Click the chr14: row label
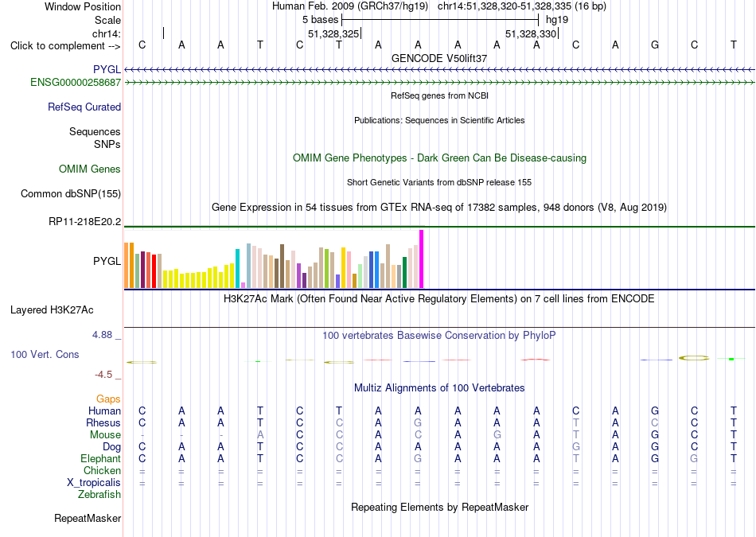This screenshot has width=756, height=537. point(107,33)
